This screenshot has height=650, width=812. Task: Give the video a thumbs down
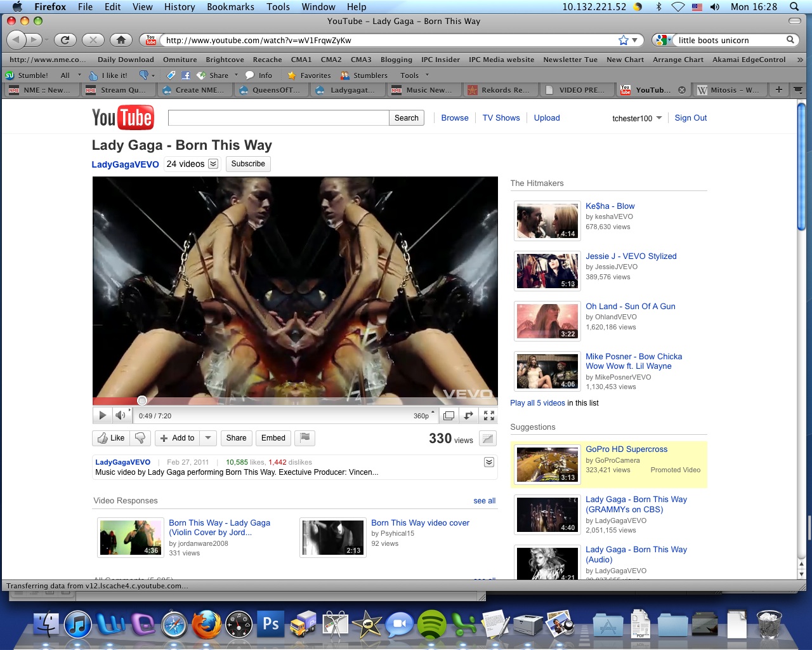[140, 438]
